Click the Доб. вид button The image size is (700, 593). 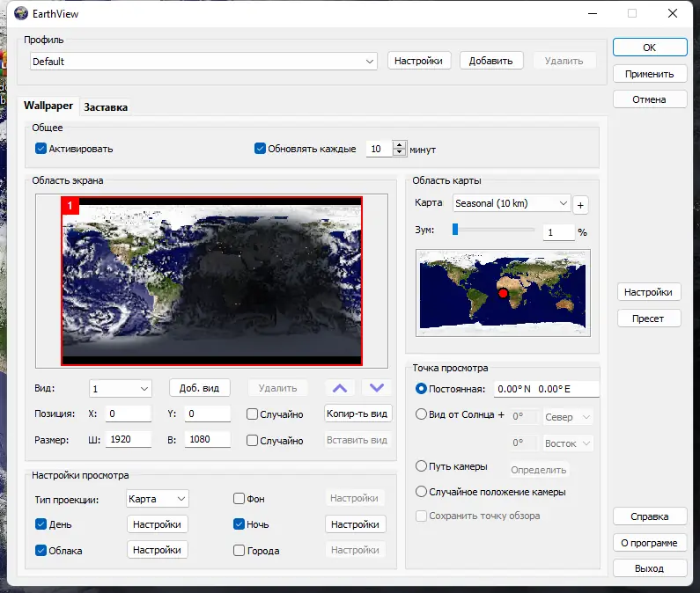pyautogui.click(x=200, y=388)
